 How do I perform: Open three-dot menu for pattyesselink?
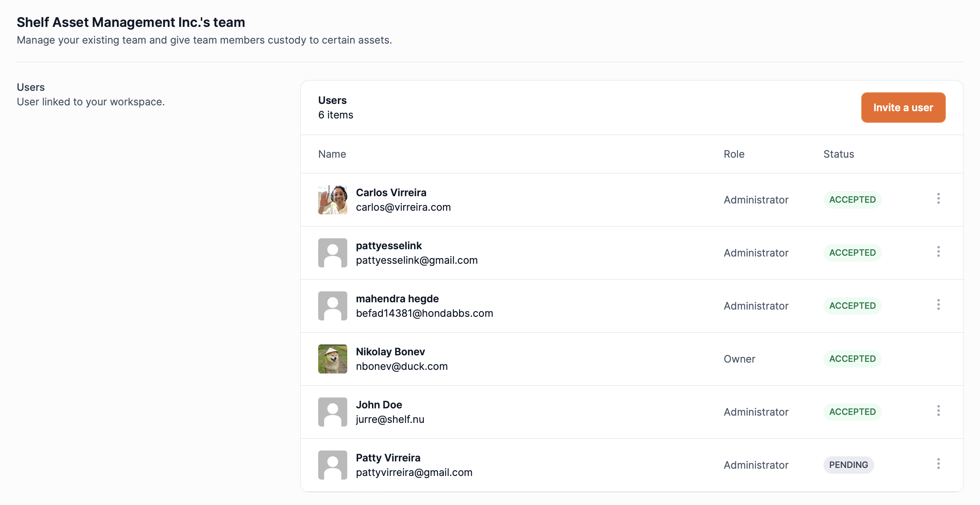click(938, 251)
